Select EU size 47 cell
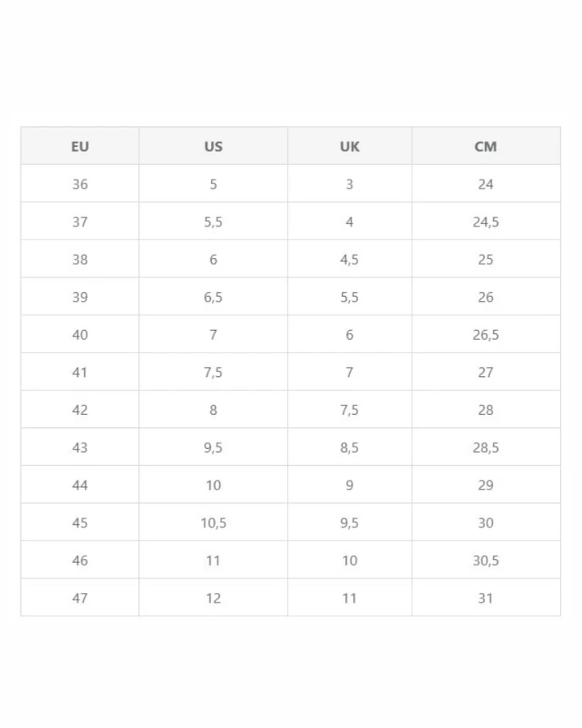 tap(80, 598)
